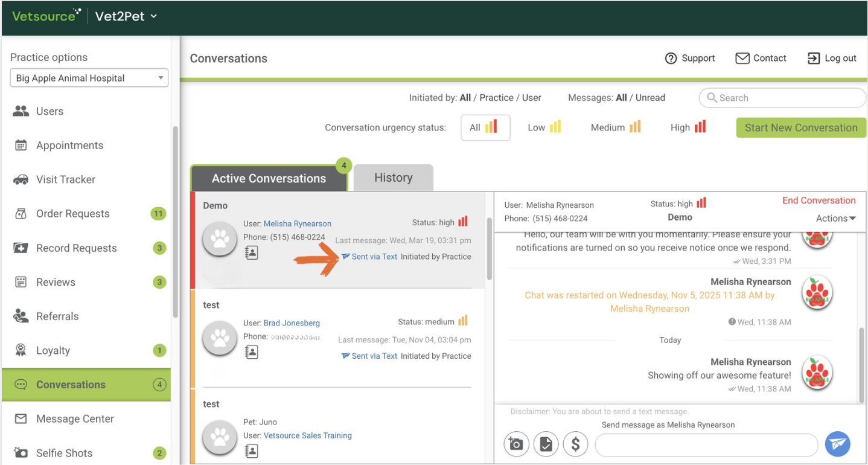This screenshot has width=868, height=465.
Task: Send the message with paper plane button
Action: pyautogui.click(x=837, y=444)
